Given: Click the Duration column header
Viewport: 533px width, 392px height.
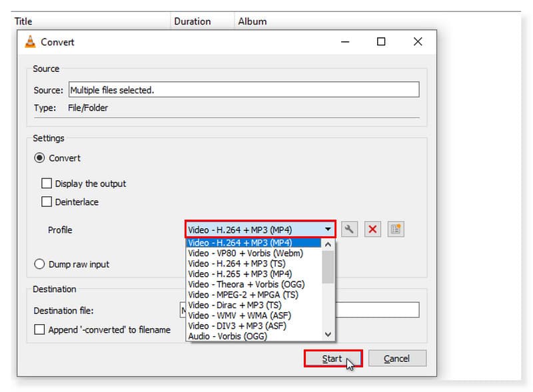Looking at the screenshot, I should click(193, 21).
